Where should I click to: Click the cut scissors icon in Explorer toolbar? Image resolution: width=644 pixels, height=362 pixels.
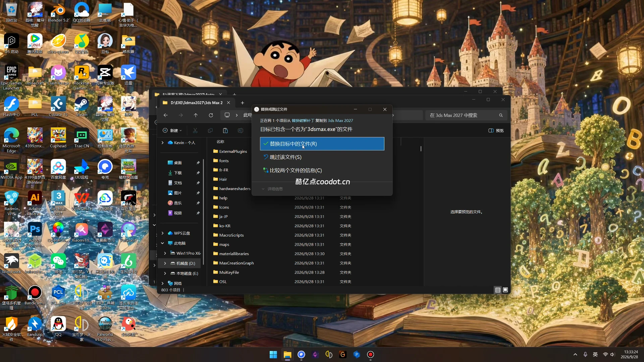[195, 130]
